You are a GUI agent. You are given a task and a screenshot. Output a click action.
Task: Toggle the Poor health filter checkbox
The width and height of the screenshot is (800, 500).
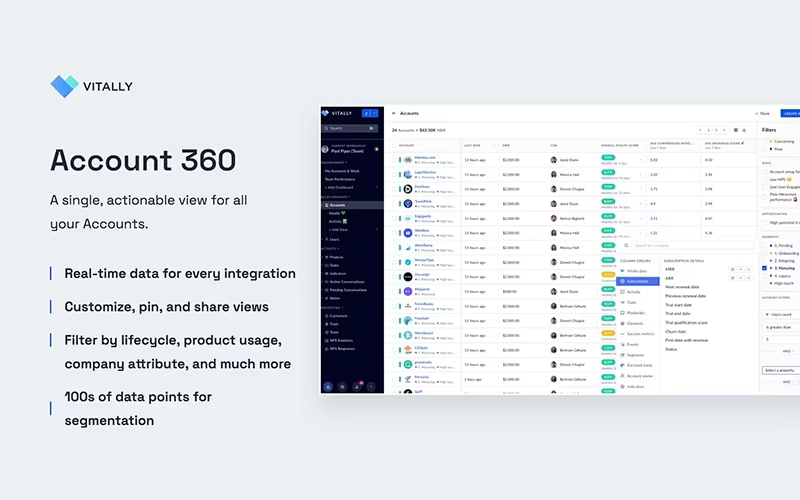point(764,149)
